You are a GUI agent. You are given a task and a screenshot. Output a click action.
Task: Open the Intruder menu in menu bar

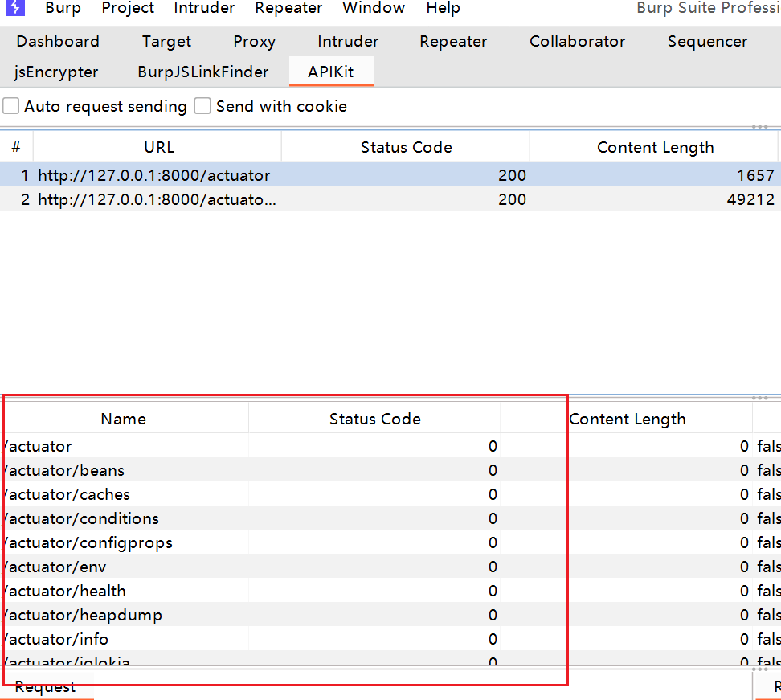(204, 8)
